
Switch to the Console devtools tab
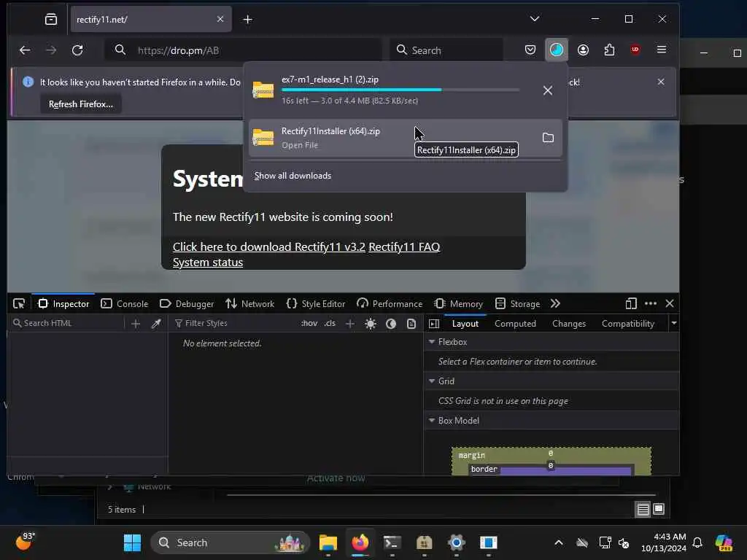tap(125, 304)
